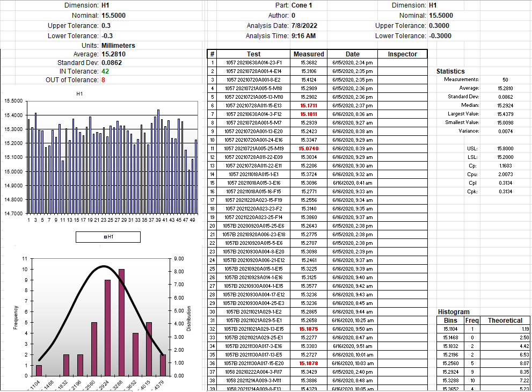Viewport: 532px width, 392px height.
Task: Select the right-side Lower Tolerance -0.3000
Action: (x=440, y=36)
